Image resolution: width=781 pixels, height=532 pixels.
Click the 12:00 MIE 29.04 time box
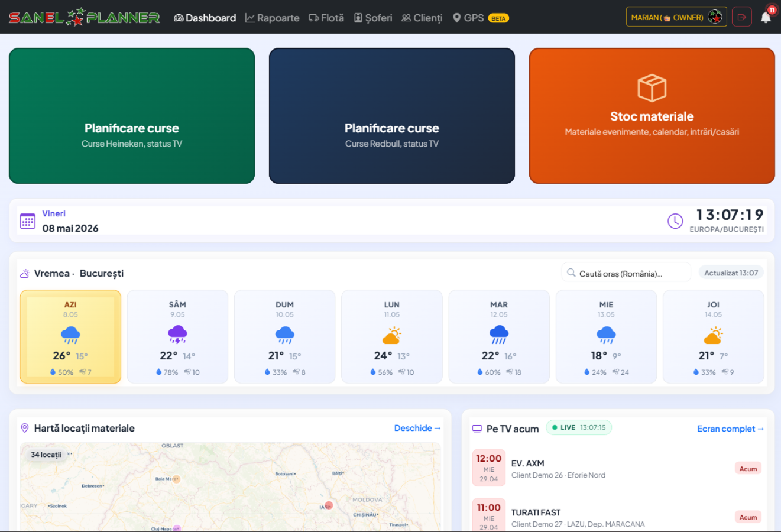[489, 468]
